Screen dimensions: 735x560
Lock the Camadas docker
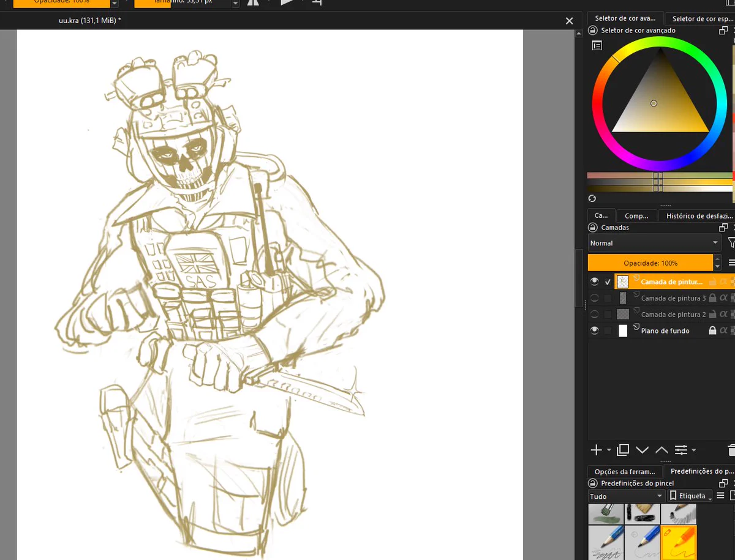click(x=593, y=227)
